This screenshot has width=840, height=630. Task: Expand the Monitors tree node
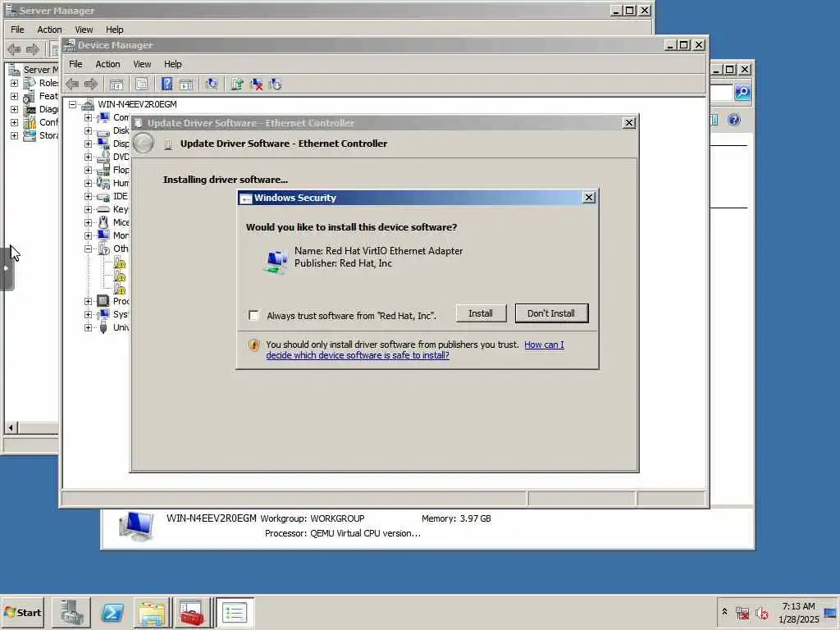tap(88, 235)
